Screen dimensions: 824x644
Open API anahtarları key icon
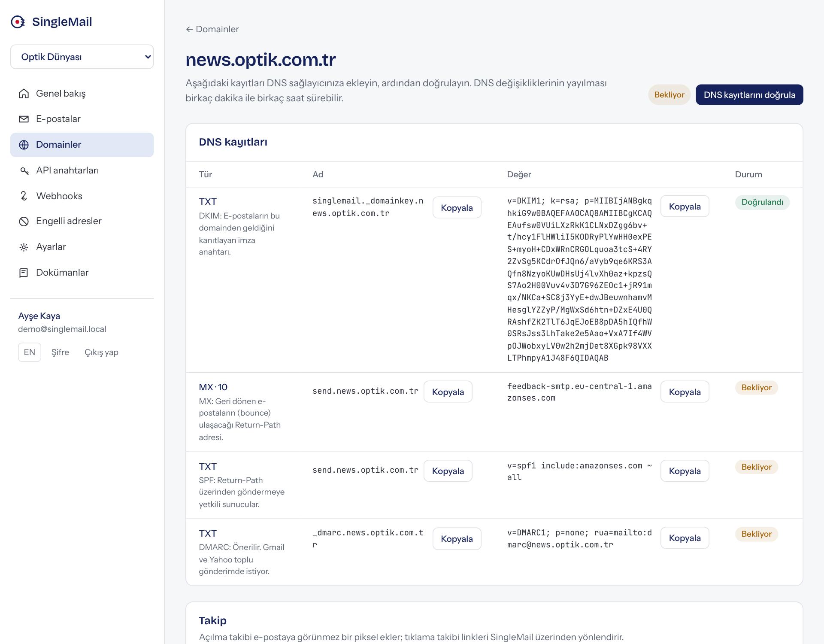(x=24, y=170)
